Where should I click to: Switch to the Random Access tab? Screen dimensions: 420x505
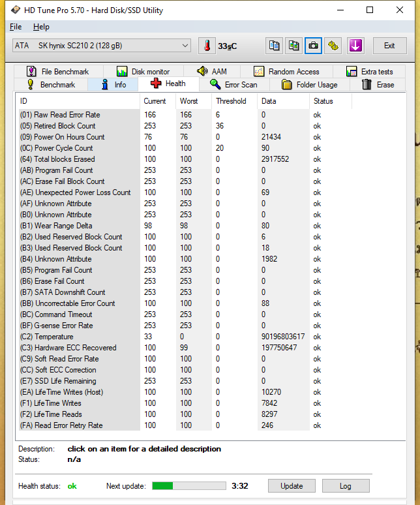pos(286,71)
